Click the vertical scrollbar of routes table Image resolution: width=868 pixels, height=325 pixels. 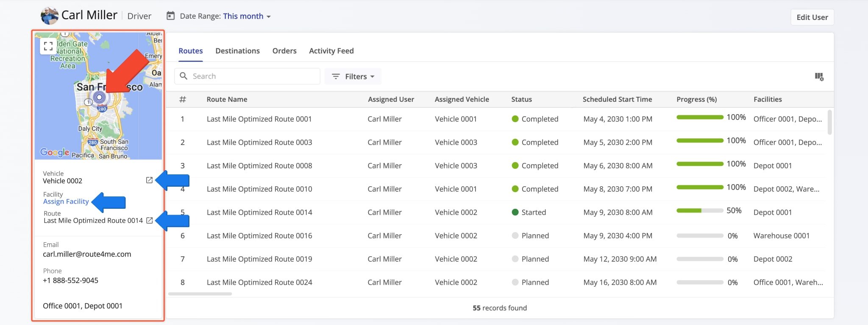click(x=829, y=122)
